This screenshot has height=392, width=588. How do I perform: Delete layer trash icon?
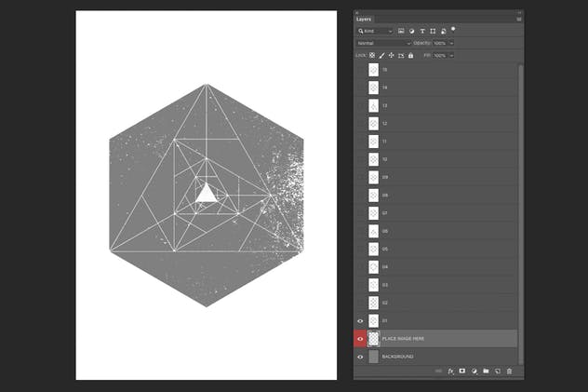(509, 371)
